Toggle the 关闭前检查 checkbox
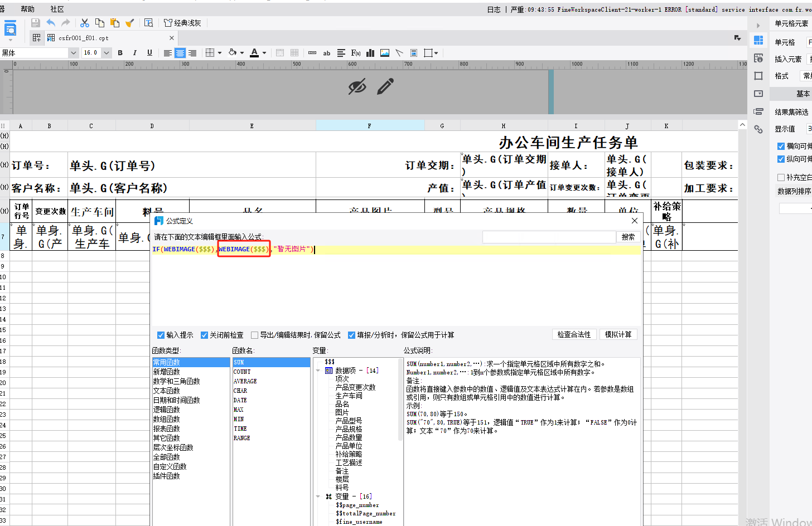812x526 pixels. point(204,335)
